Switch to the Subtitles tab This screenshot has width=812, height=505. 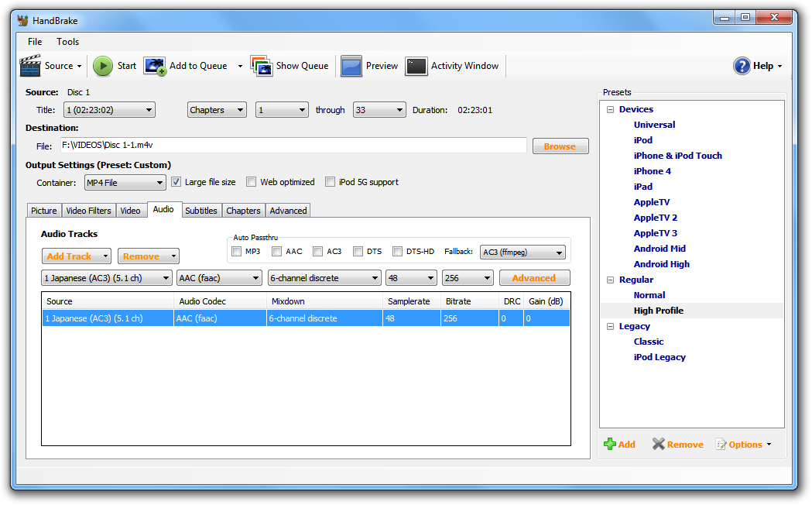tap(201, 210)
